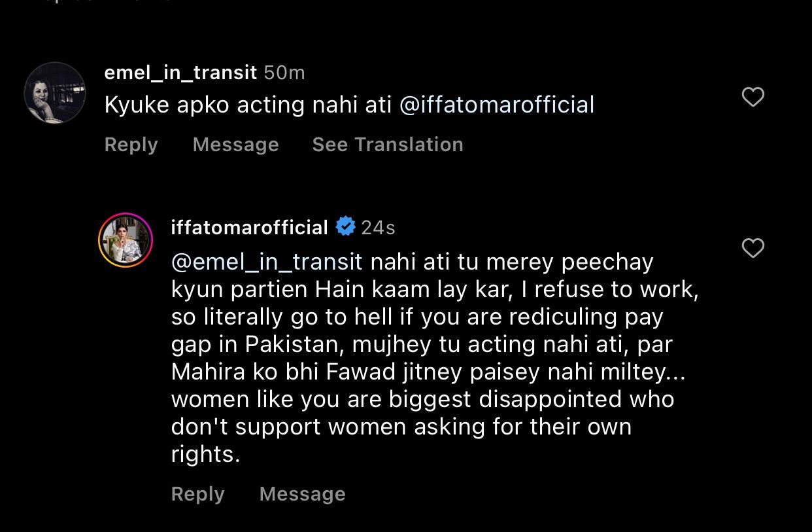Reply to iffatomarofficial's comment
The width and height of the screenshot is (812, 532).
coord(197,494)
